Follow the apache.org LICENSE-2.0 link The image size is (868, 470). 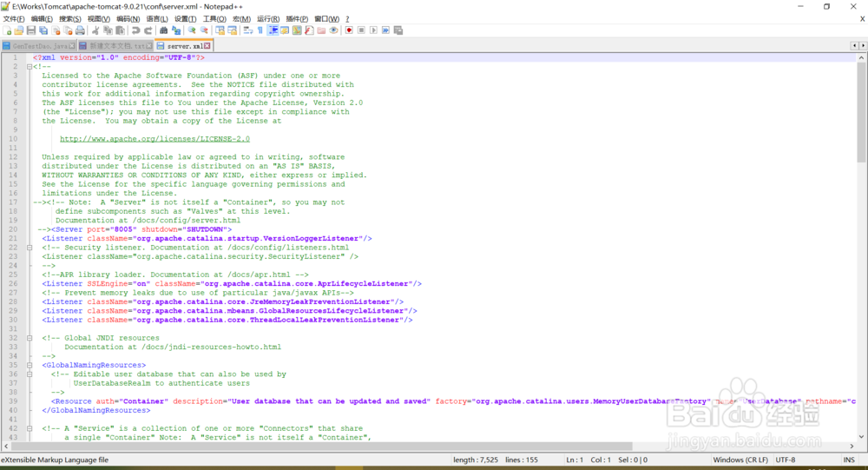[x=155, y=139]
